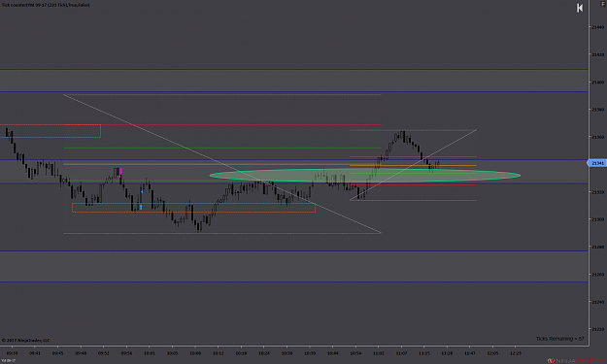Click the 2017 NinjaTrader, LLC copyright text

25,341
